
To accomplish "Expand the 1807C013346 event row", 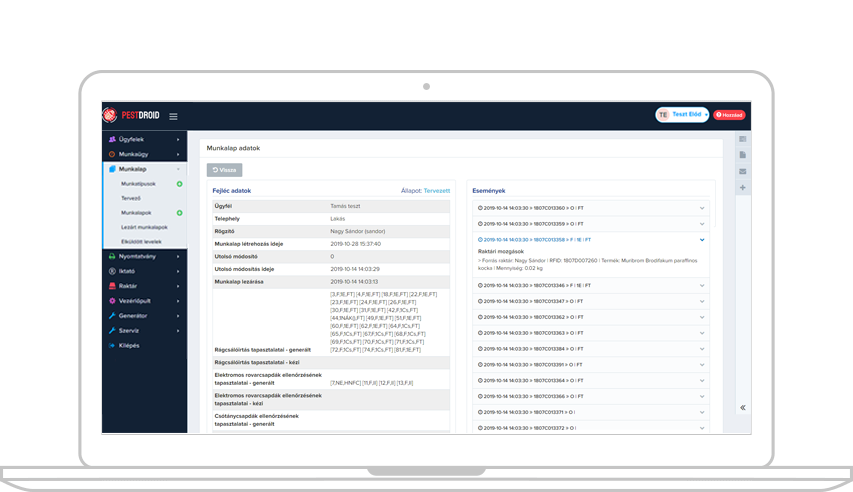I will tap(702, 285).
